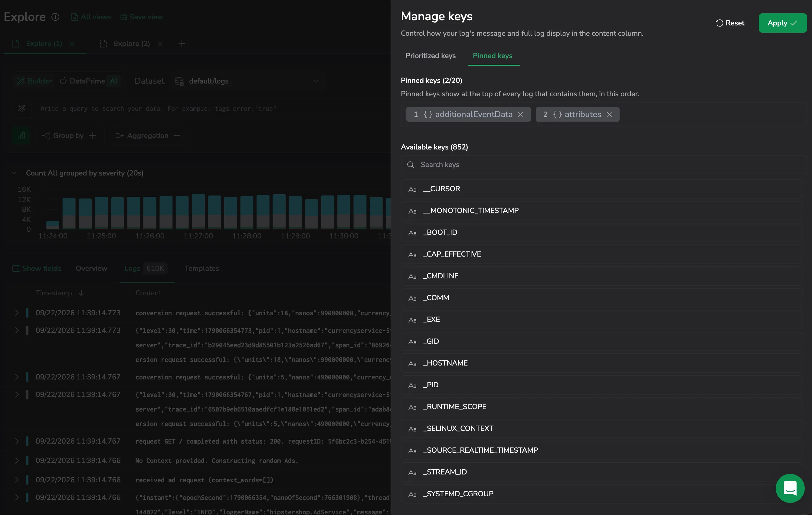Expand first log row at 11:39:14.773
The height and width of the screenshot is (515, 812).
point(17,313)
